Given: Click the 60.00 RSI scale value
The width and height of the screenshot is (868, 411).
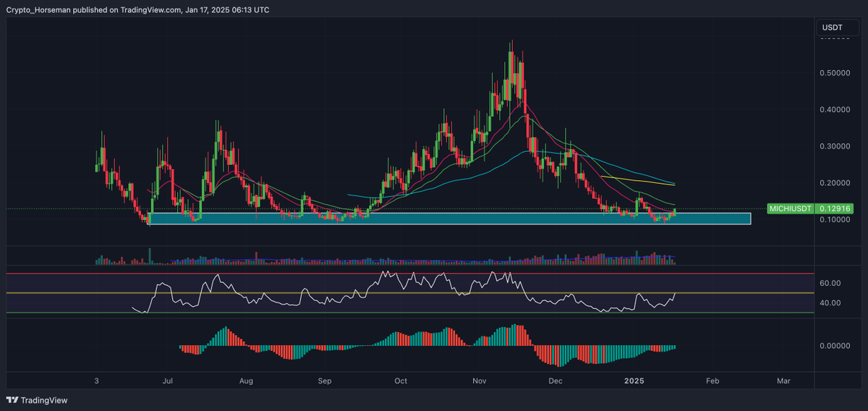Looking at the screenshot, I should coord(830,283).
